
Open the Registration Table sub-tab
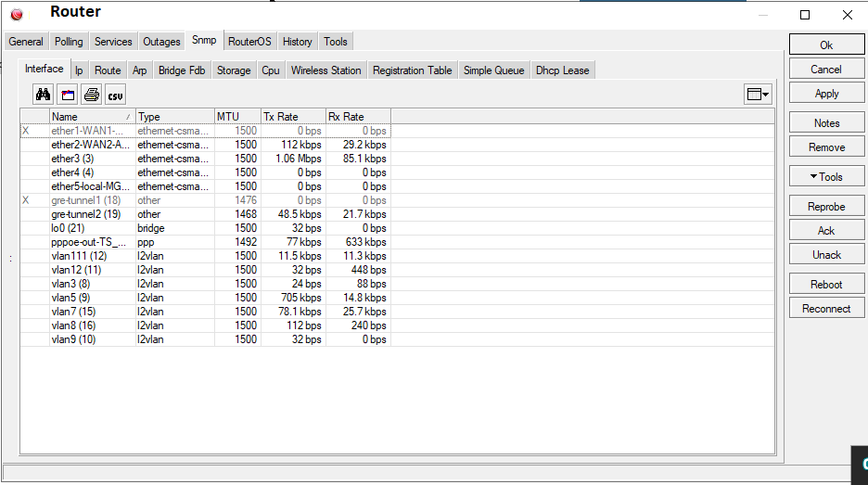point(413,70)
